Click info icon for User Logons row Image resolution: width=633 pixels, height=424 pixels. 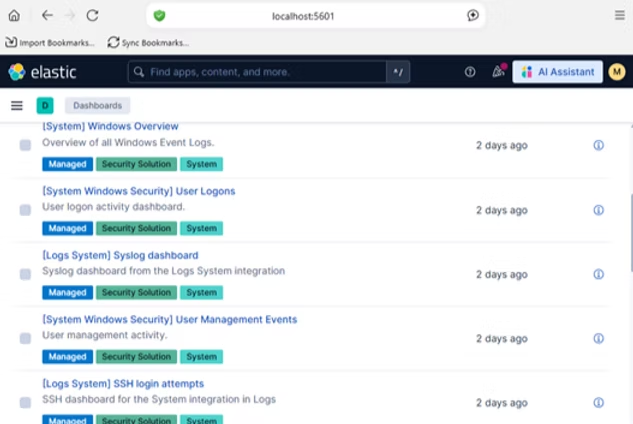[598, 210]
